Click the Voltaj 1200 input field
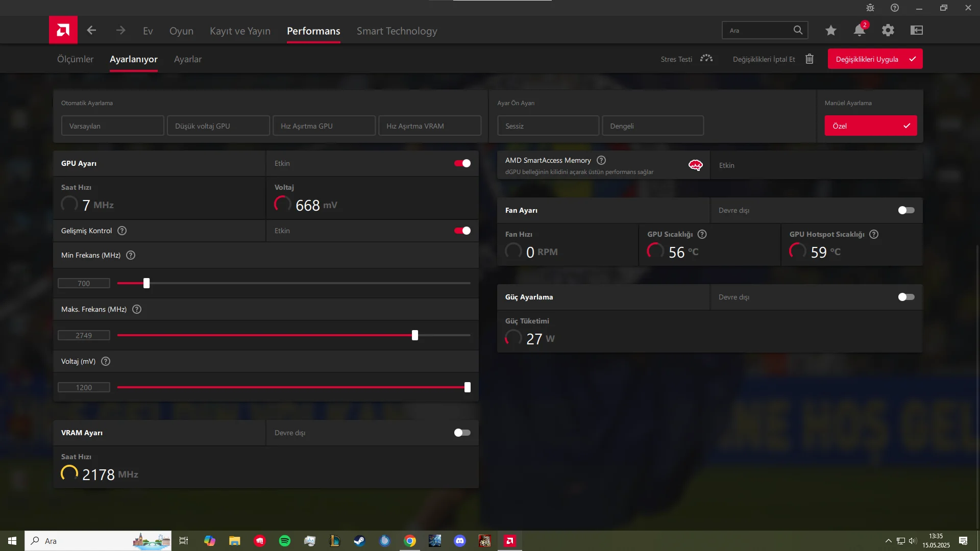 [84, 388]
